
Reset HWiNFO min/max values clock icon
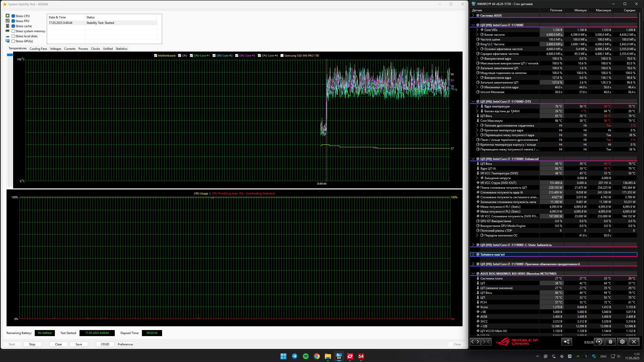tap(599, 341)
